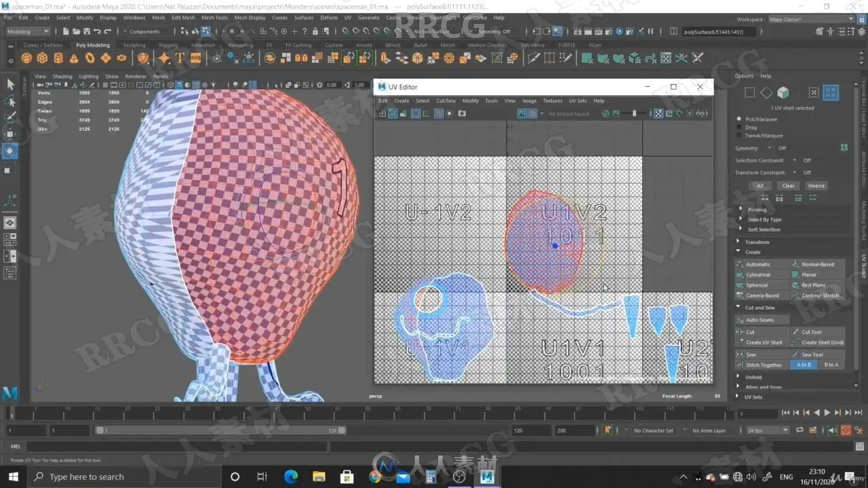Image resolution: width=868 pixels, height=488 pixels.
Task: Choose the UV shell selection mode icon
Action: [831, 93]
